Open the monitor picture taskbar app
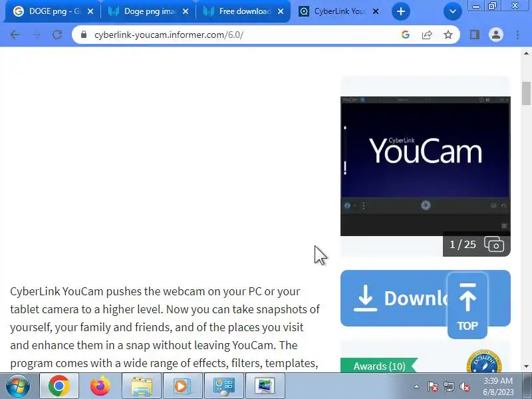Viewport: 532px width, 399px height. (x=265, y=386)
